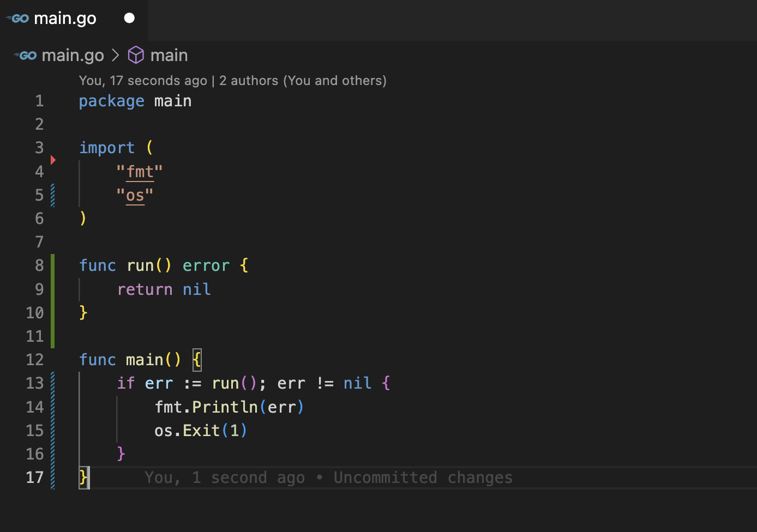Screen dimensions: 757x532
Task: Select the main.go editor tab
Action: tap(65, 19)
